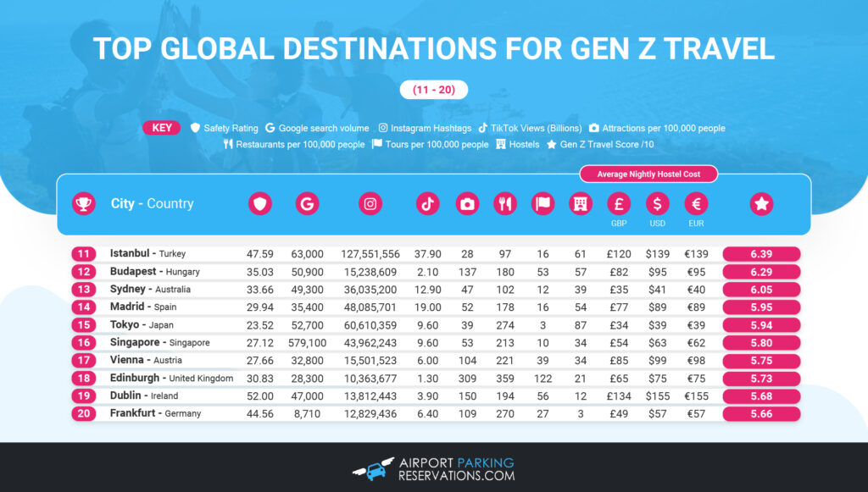
Task: Select the TikTok Views icon
Action: pyautogui.click(x=427, y=203)
